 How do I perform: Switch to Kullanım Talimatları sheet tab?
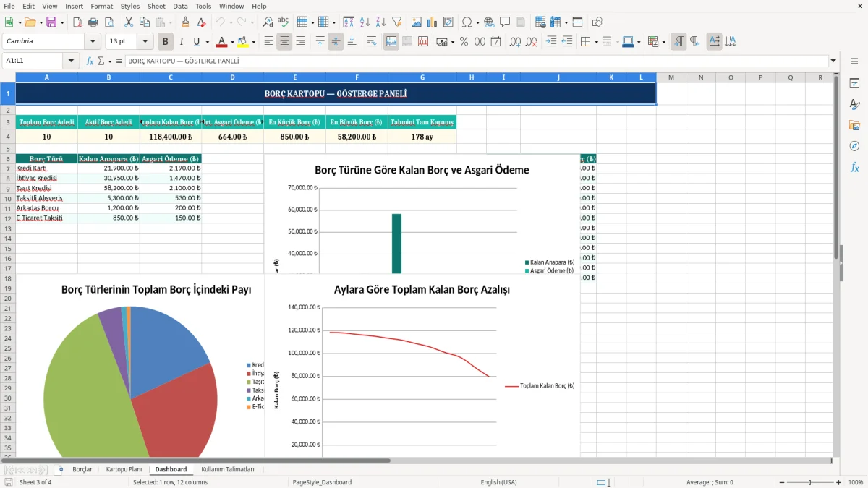click(x=228, y=469)
